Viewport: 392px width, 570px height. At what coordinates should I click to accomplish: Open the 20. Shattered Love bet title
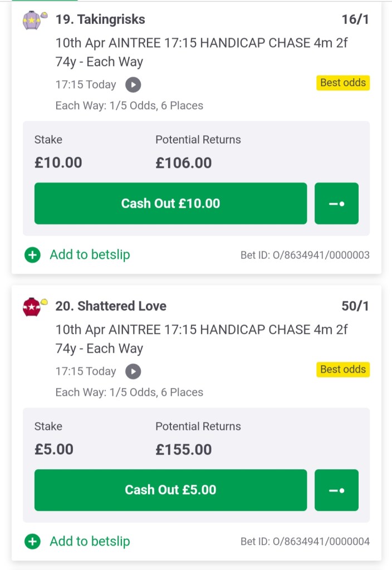(111, 306)
